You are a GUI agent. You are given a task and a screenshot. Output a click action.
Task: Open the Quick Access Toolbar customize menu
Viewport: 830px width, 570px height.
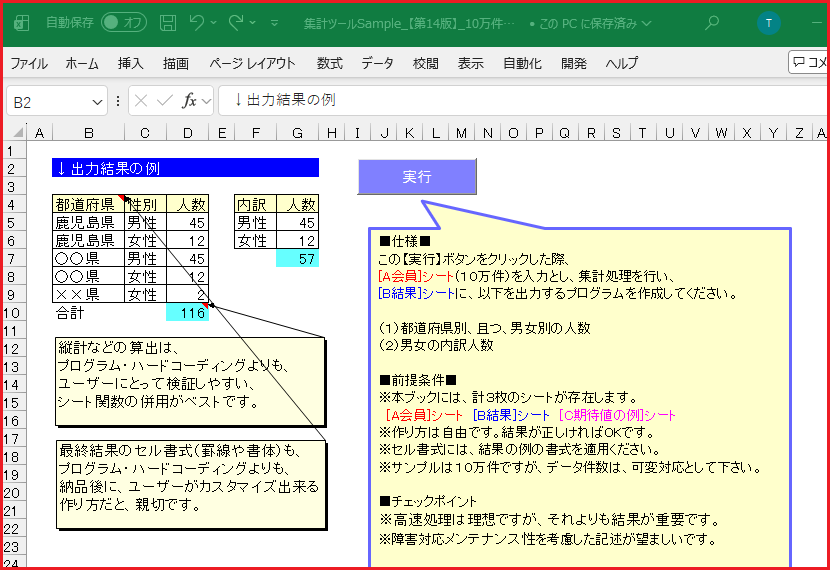tap(274, 23)
